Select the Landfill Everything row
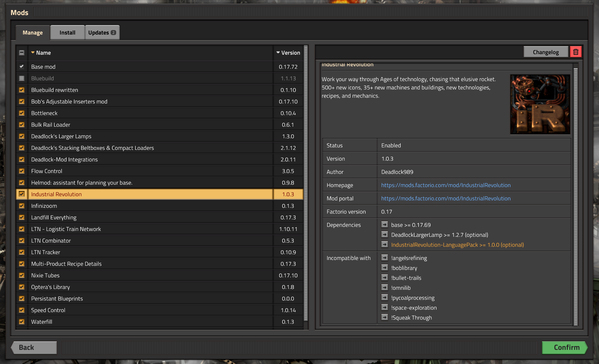 pos(150,217)
